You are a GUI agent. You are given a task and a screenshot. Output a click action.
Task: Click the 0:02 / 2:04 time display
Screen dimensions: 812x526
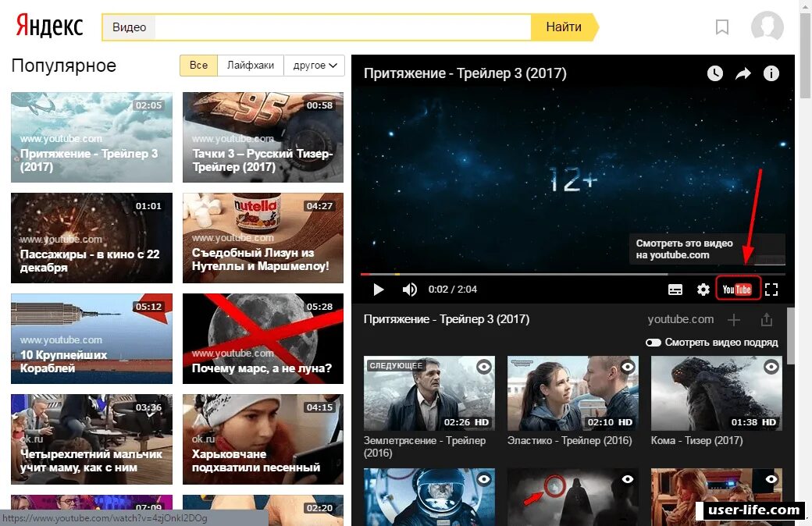453,290
